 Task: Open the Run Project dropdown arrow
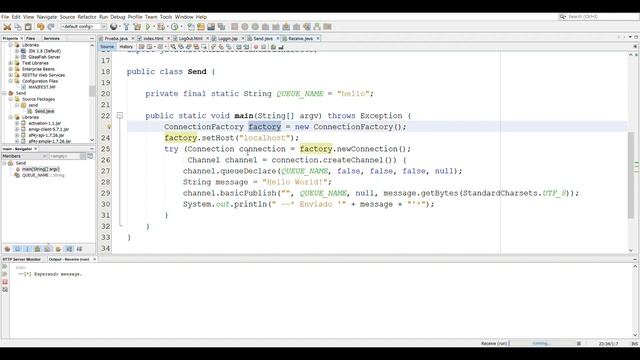coord(153,27)
